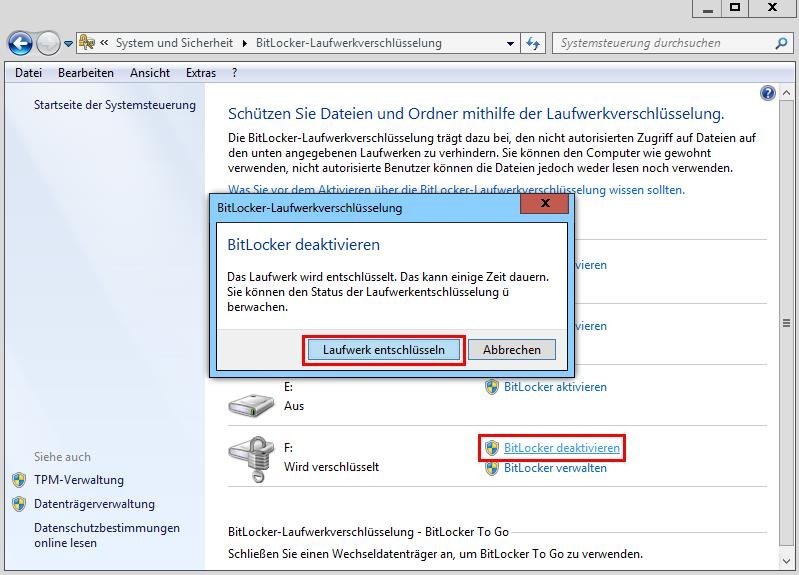
Task: Click the Back navigation arrow
Action: [20, 43]
